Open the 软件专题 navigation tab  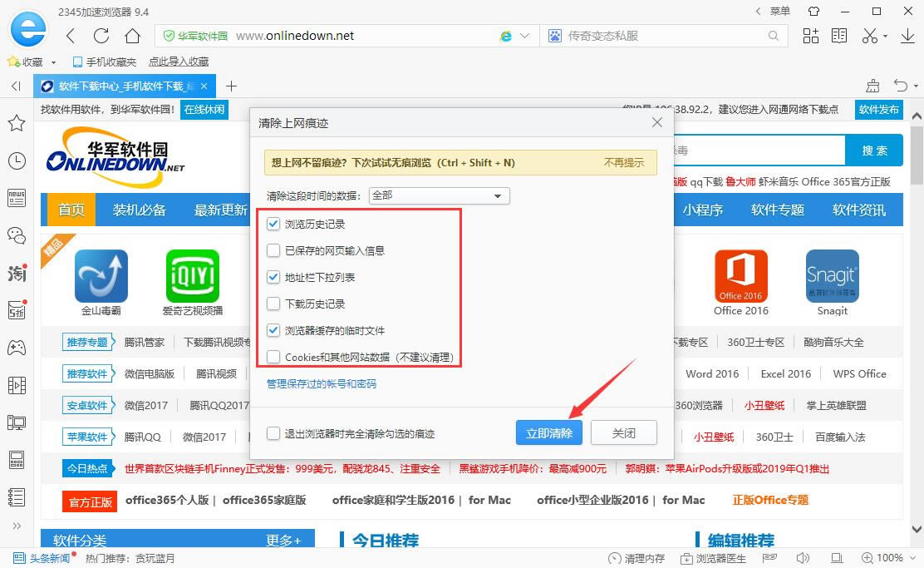point(777,210)
